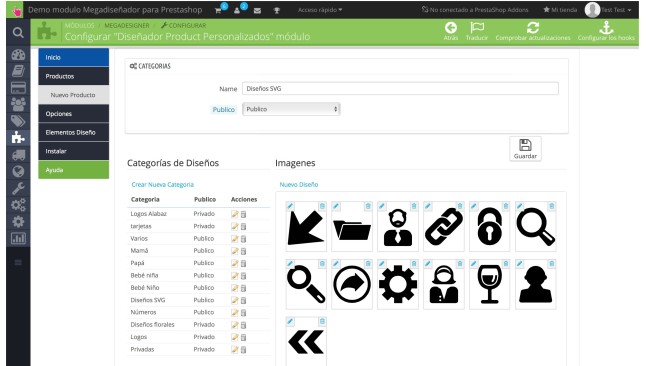Select the wine glass design thumbnail
Image resolution: width=646 pixels, height=366 pixels.
pos(489,284)
